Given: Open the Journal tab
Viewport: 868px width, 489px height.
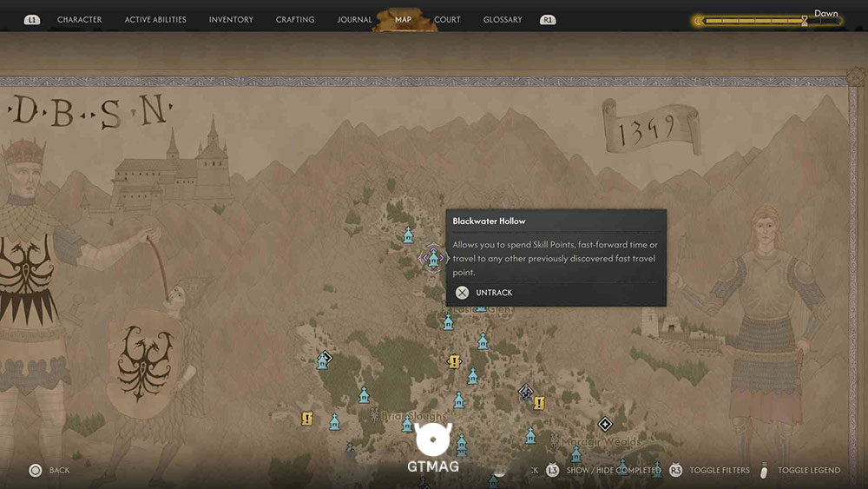Looking at the screenshot, I should pos(354,19).
